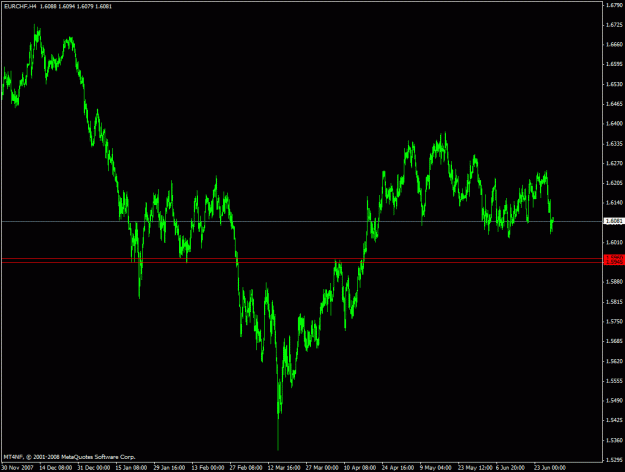Click the 1.5555 price scale label

[614, 381]
